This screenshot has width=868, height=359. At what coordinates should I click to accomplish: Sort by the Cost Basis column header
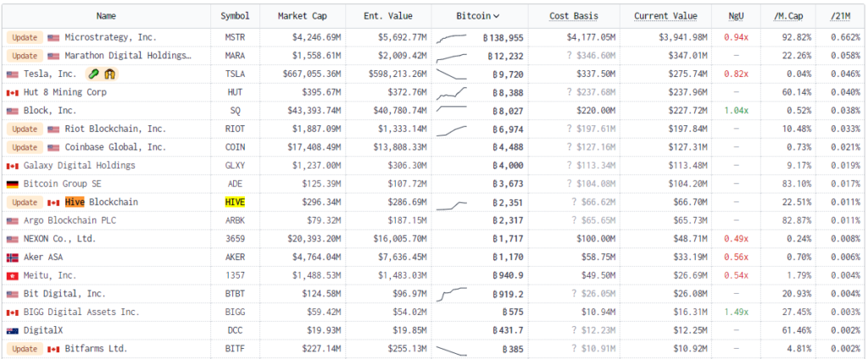click(x=573, y=16)
